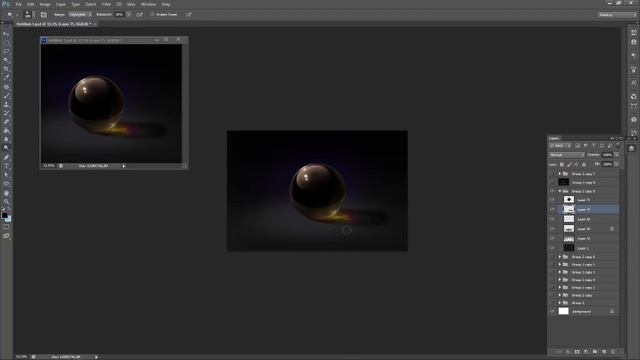640x360 pixels.
Task: Create a new group from panel bottom
Action: coord(595,351)
